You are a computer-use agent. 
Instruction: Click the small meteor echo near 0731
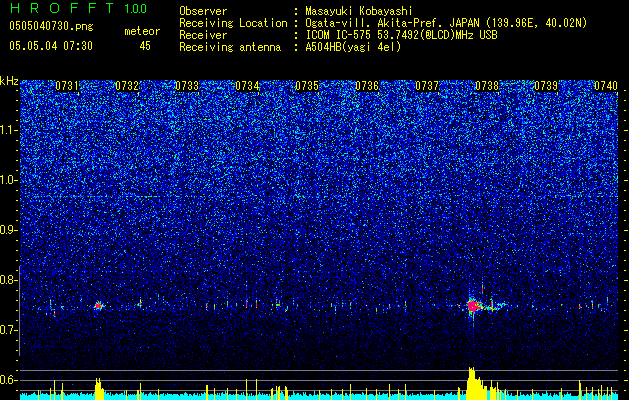tap(98, 306)
